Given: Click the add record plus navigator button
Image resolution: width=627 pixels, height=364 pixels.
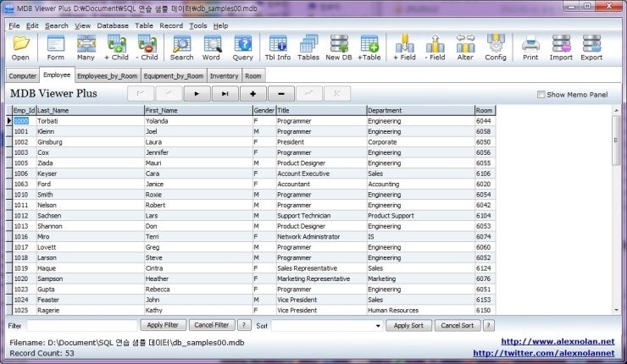Looking at the screenshot, I should [252, 93].
